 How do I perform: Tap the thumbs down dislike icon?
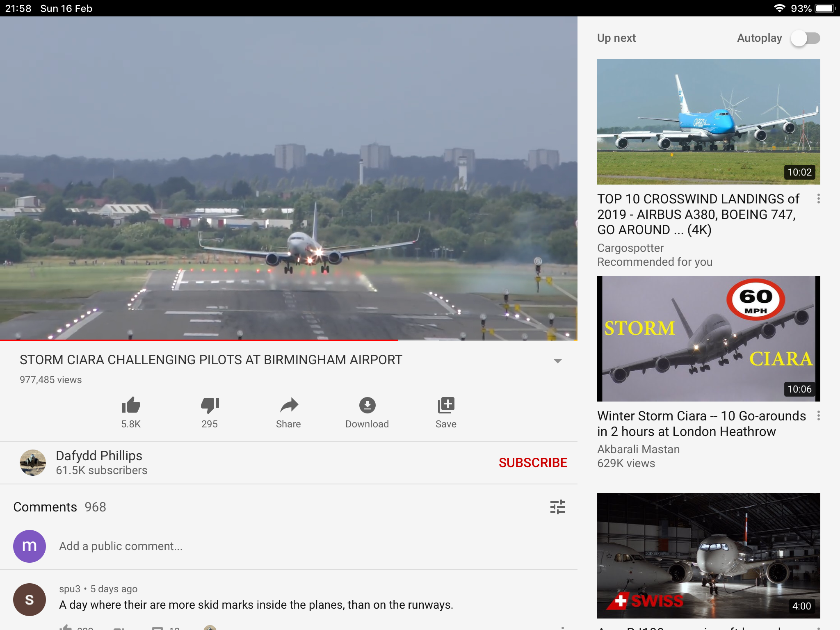tap(210, 405)
